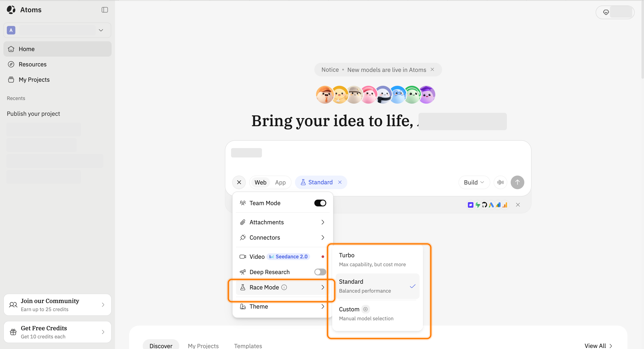The image size is (644, 349).
Task: Choose Turbo race mode
Action: 377,260
